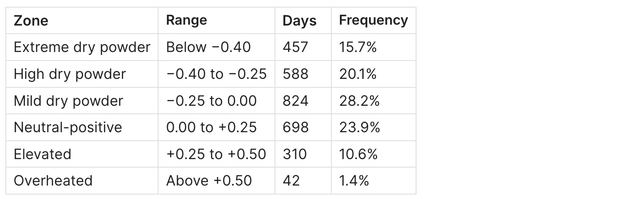
Task: Select the High dry powder cell
Action: point(70,74)
